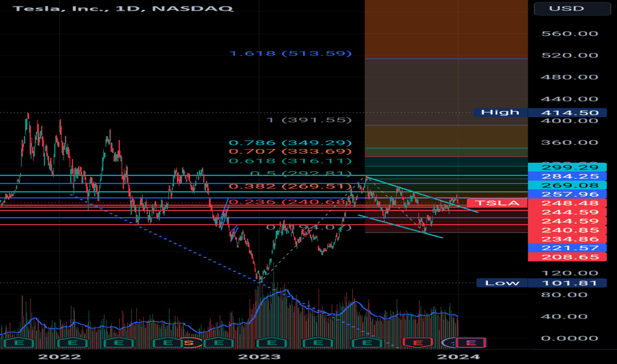
Task: Select the orange S split marker
Action: pos(189,343)
